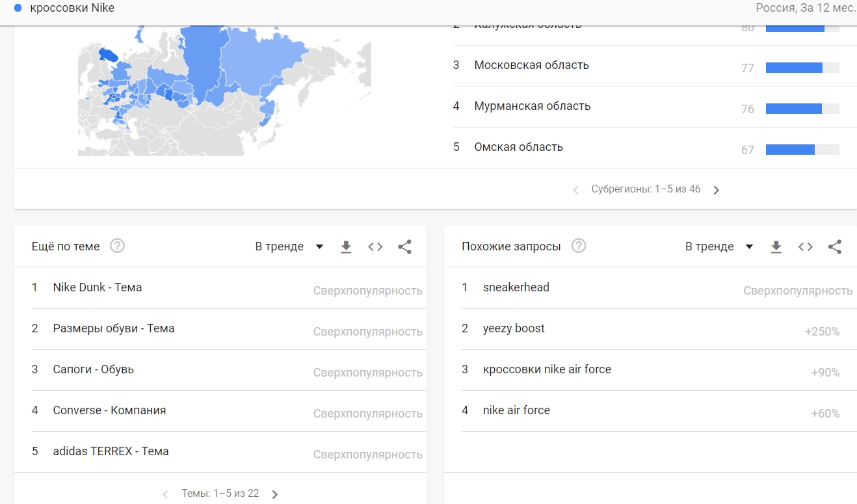
Task: Select "Мурманская область" subregion
Action: point(532,106)
